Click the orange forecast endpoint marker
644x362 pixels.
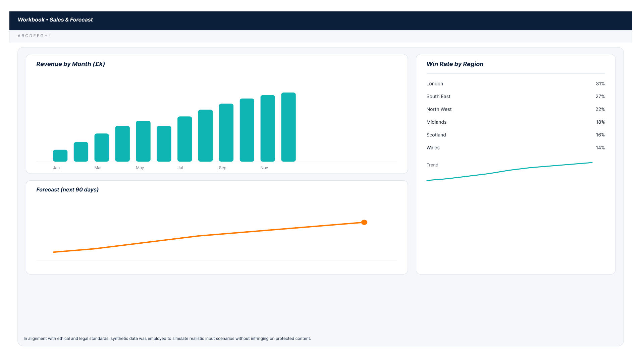click(364, 222)
